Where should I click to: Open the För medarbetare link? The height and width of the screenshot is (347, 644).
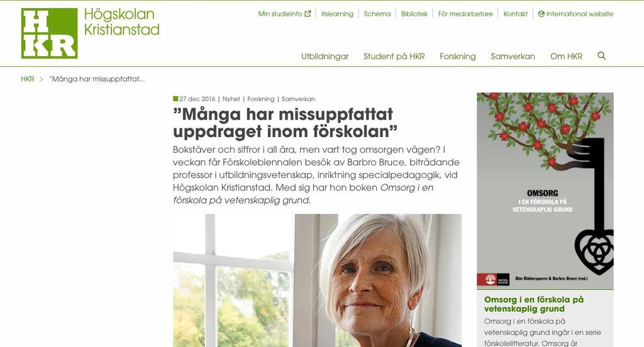[465, 14]
